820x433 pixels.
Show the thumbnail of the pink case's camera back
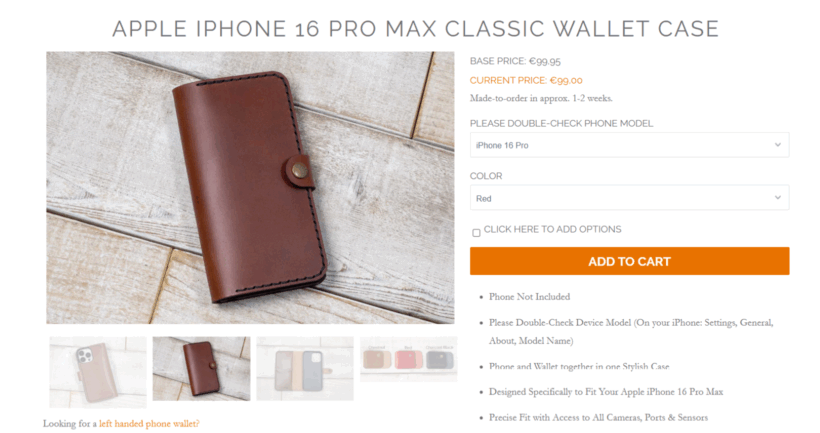(98, 372)
